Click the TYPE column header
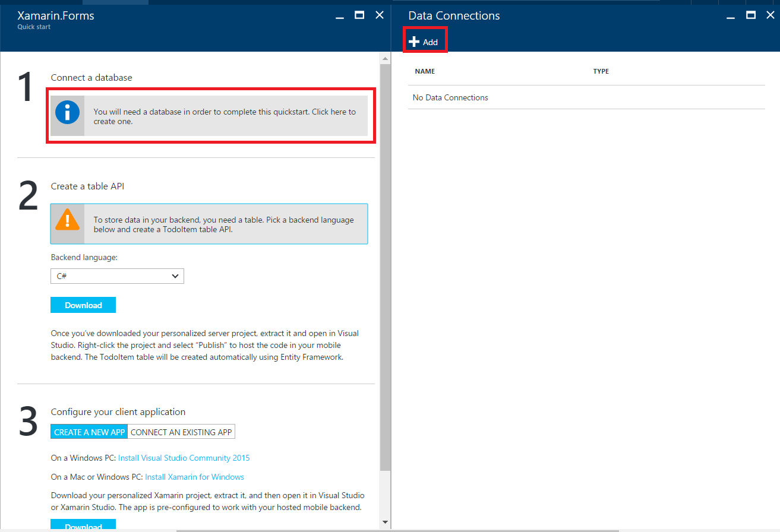Viewport: 780px width, 532px height. point(601,71)
